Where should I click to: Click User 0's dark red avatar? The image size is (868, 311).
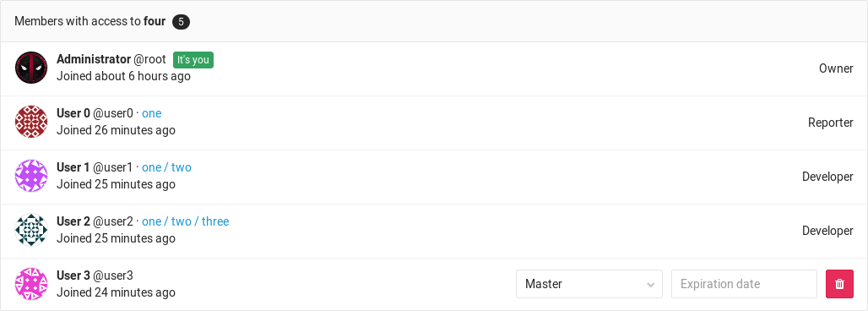pos(31,122)
